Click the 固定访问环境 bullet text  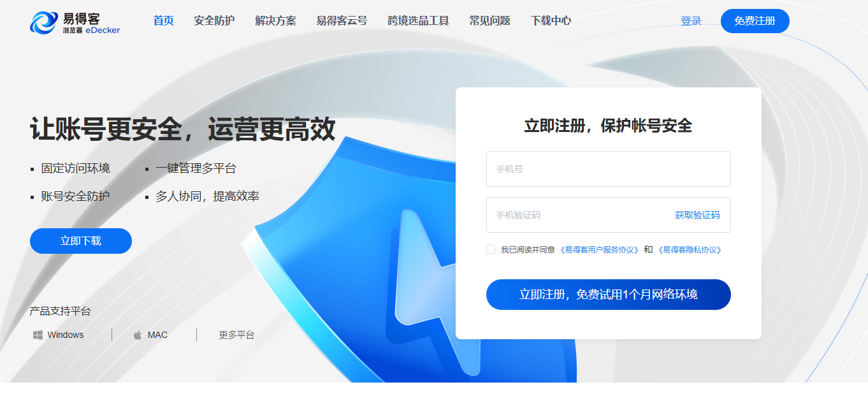point(76,168)
